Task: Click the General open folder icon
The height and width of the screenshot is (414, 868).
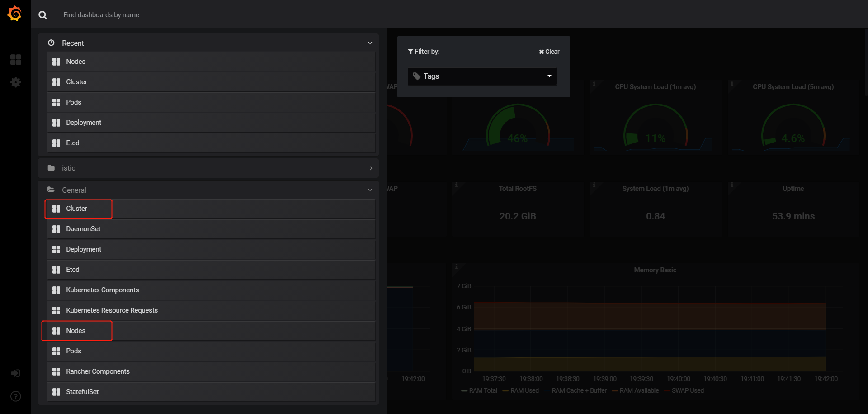Action: [51, 190]
